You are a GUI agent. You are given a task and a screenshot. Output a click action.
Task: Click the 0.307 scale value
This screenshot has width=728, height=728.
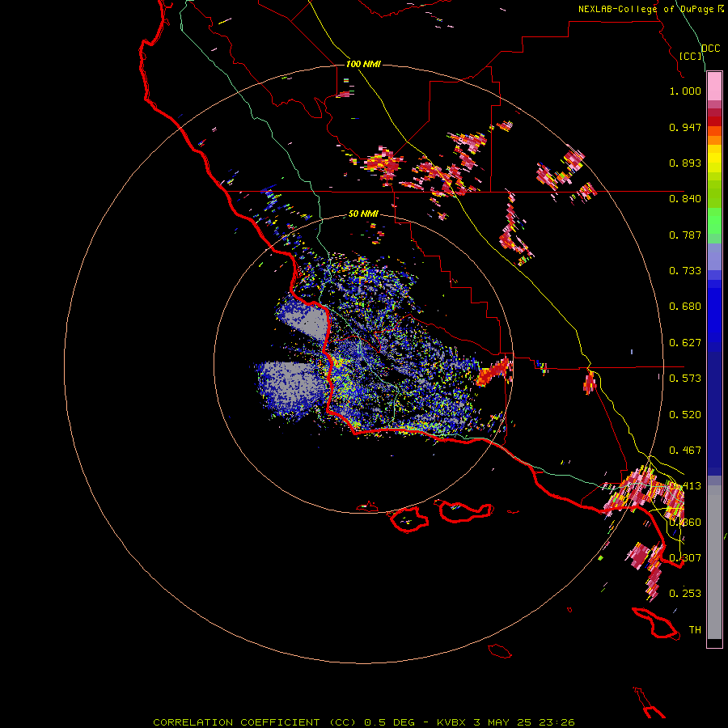point(685,557)
